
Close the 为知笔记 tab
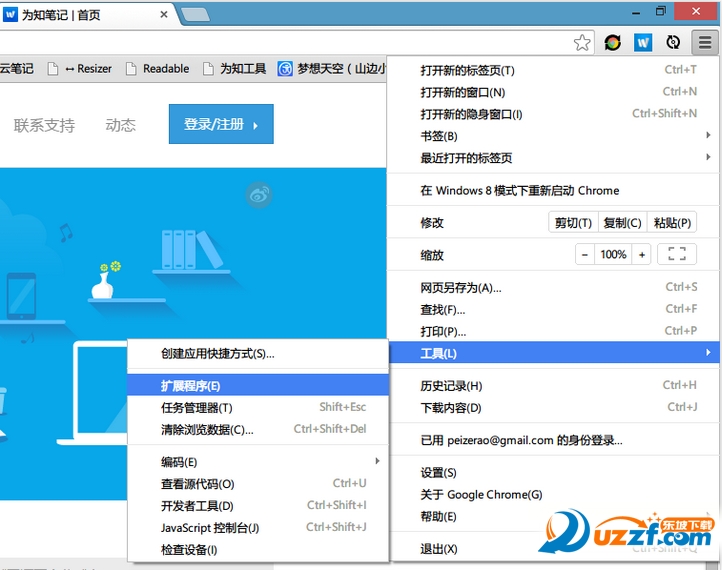tap(163, 15)
